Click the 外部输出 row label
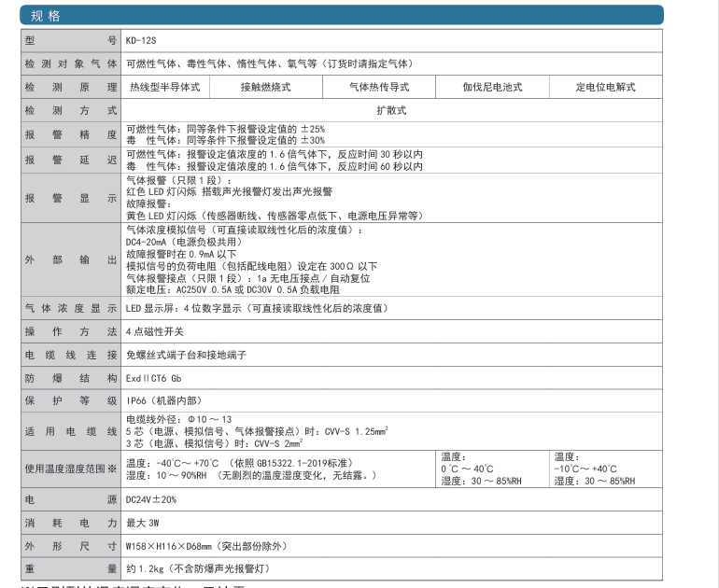719x588 pixels. coord(71,259)
